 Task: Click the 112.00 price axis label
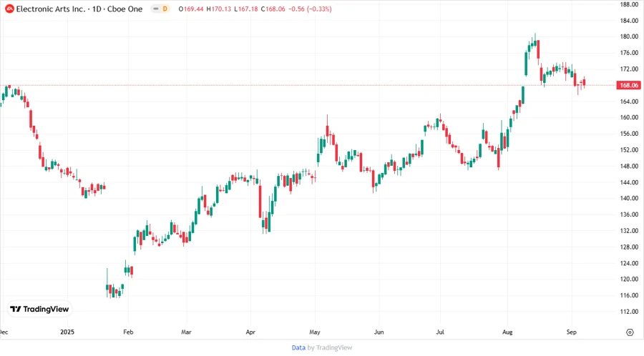pos(629,311)
